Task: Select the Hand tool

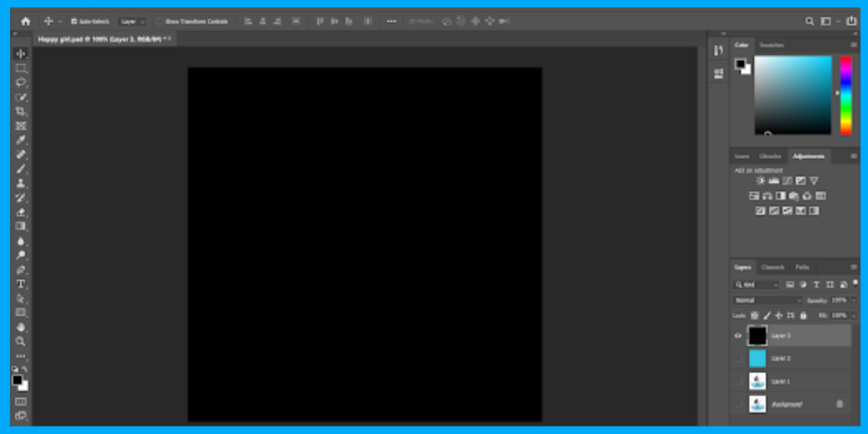Action: coord(20,327)
